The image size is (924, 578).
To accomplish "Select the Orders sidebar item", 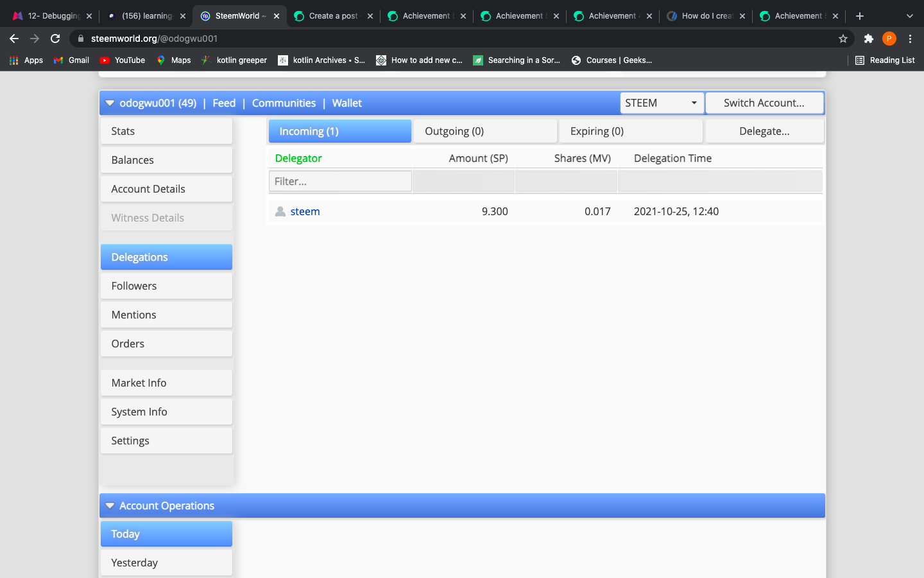I will click(x=166, y=344).
